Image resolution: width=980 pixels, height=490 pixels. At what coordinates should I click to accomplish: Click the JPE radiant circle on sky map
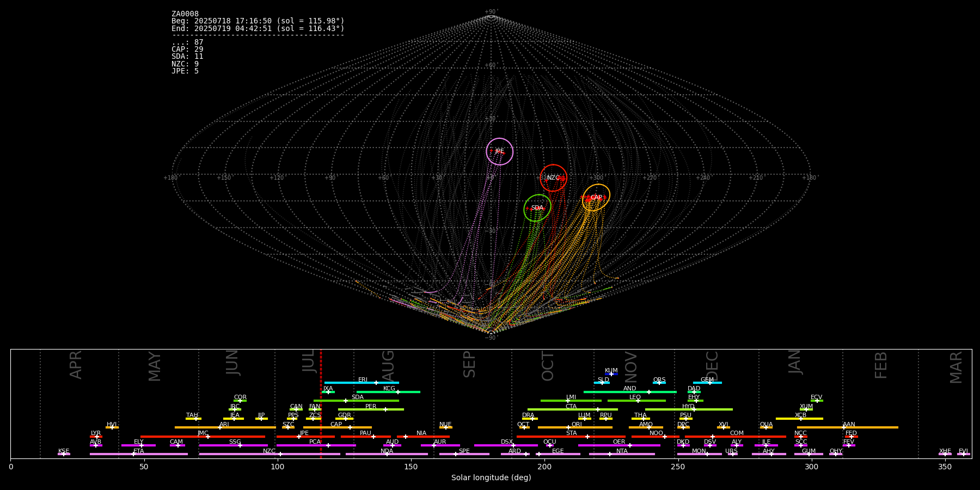pos(499,151)
